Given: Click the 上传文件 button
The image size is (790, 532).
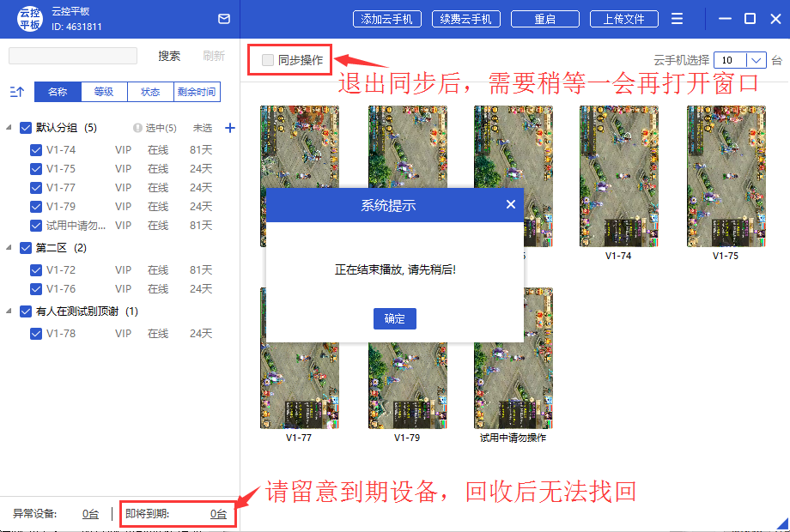Looking at the screenshot, I should click(624, 19).
